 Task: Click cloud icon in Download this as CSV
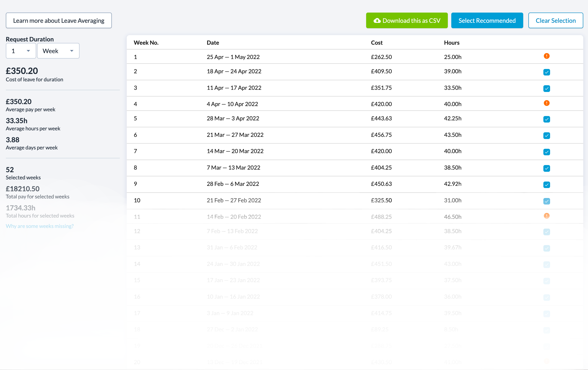click(x=377, y=21)
